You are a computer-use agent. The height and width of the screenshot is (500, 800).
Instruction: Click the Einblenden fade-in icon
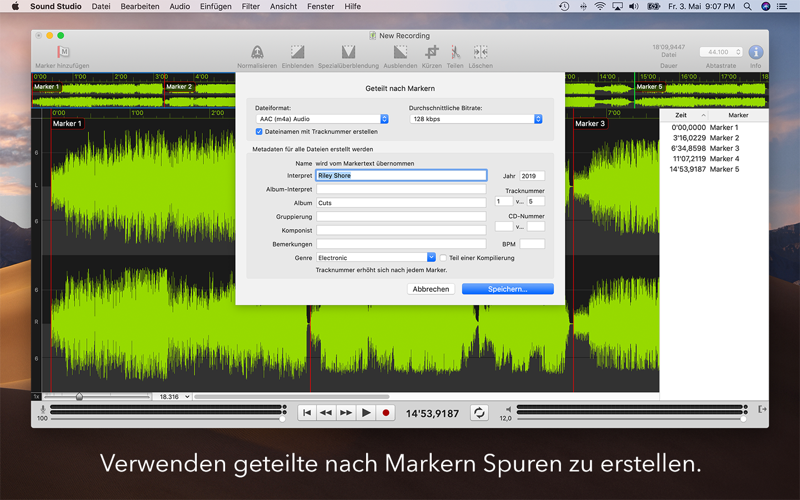[x=297, y=52]
